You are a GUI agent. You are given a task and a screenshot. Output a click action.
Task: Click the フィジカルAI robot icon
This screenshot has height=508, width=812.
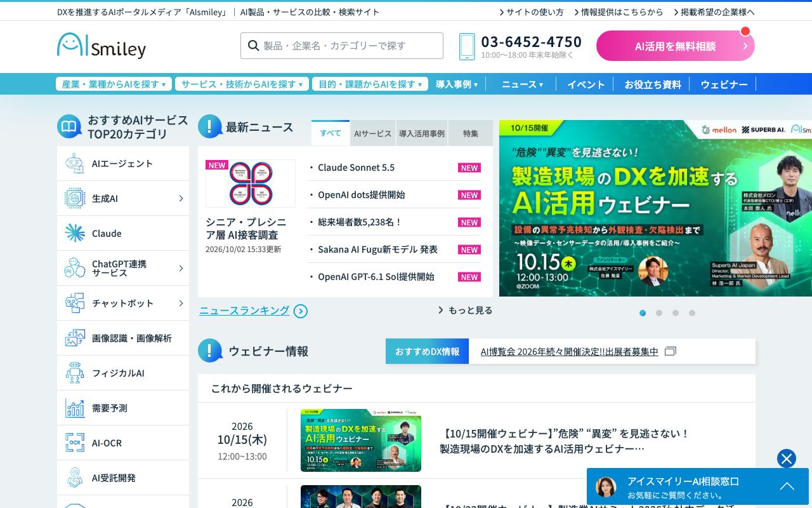click(75, 373)
